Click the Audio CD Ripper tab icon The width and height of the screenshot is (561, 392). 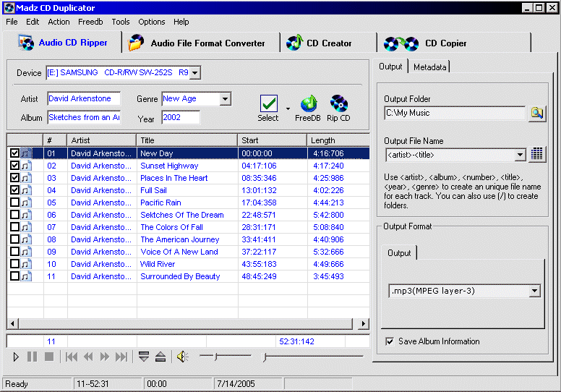click(26, 43)
